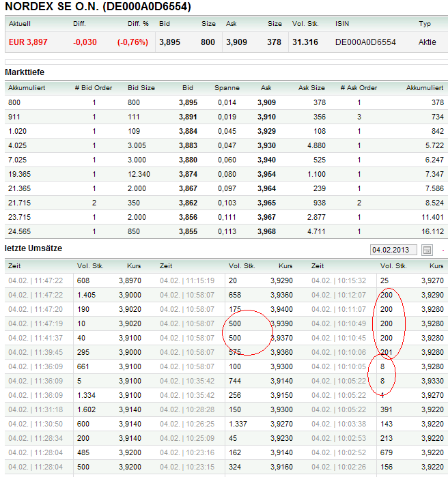Click accumulated ask value '16.112'
The height and width of the screenshot is (477, 448).
[x=432, y=231]
